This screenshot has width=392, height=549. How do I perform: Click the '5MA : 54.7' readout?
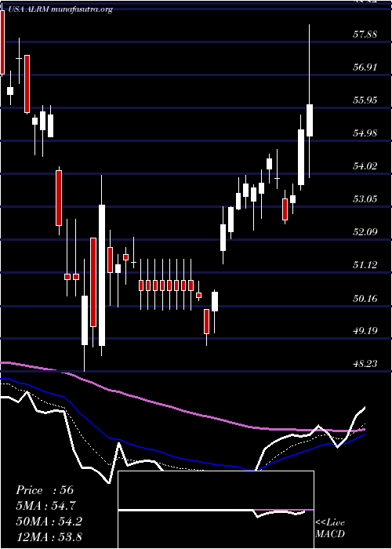click(45, 506)
